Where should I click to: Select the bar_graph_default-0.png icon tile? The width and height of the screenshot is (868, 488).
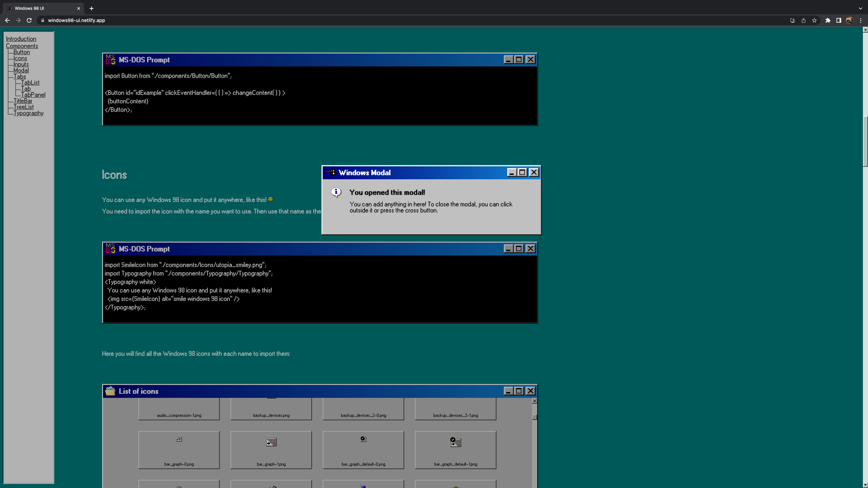(363, 450)
